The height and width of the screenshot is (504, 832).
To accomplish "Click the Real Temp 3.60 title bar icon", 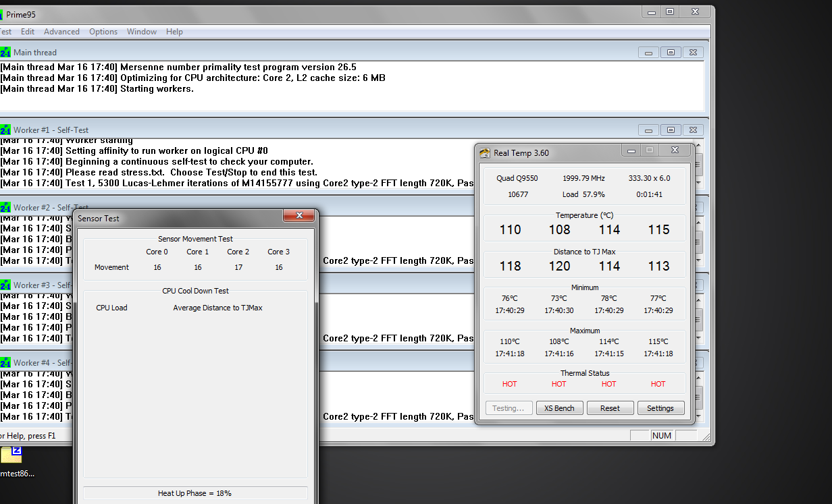I will 485,153.
